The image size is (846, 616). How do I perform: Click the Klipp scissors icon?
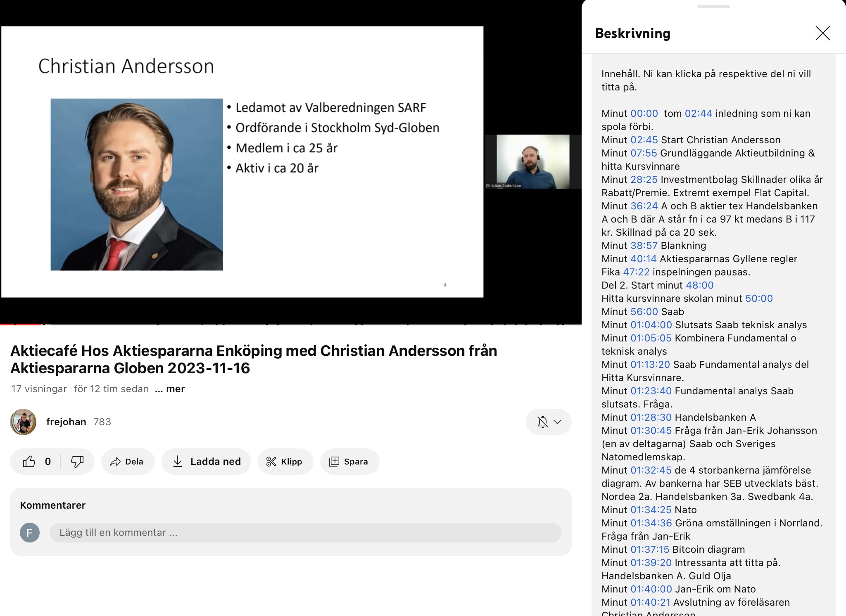pyautogui.click(x=271, y=462)
